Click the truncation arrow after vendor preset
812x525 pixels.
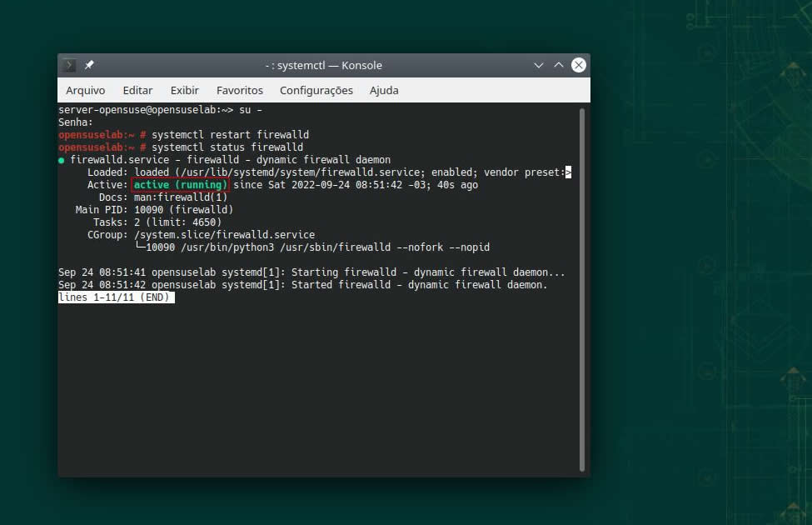[568, 172]
